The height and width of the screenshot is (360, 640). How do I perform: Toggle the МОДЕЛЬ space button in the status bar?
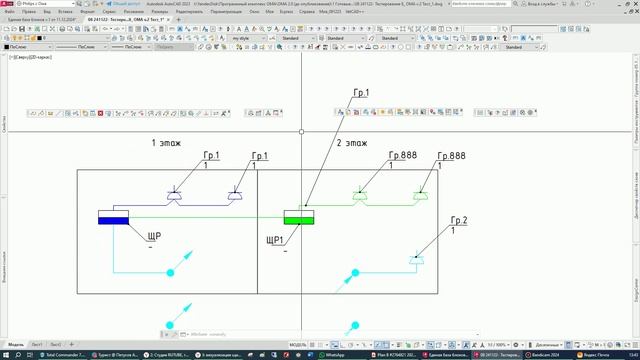tap(298, 345)
